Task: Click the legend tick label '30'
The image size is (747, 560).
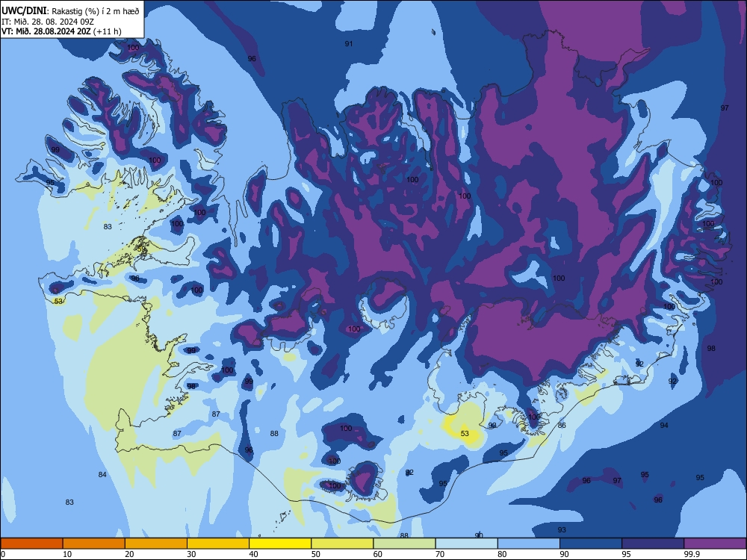Action: coord(191,554)
